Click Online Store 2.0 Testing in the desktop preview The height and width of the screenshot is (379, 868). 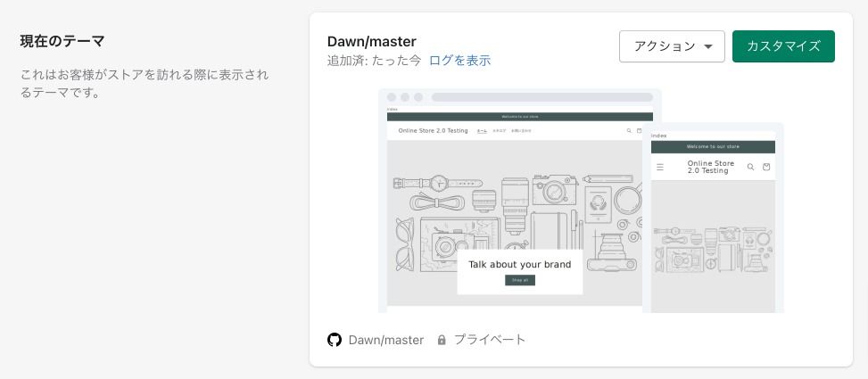coord(433,131)
